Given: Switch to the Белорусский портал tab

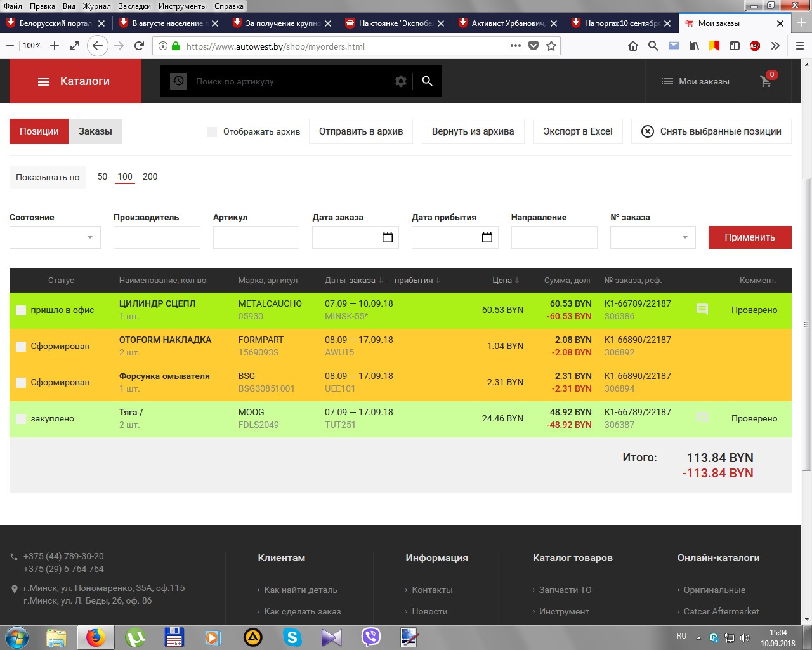Looking at the screenshot, I should pos(56,23).
